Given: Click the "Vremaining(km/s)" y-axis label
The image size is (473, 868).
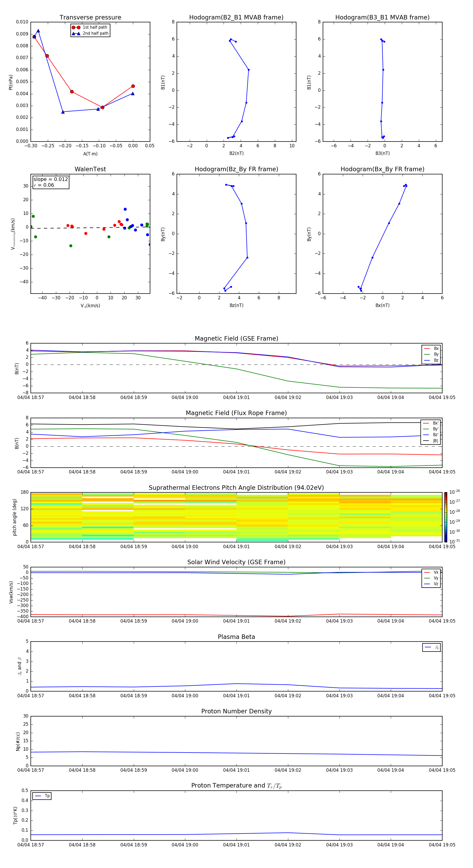Looking at the screenshot, I should [13, 234].
